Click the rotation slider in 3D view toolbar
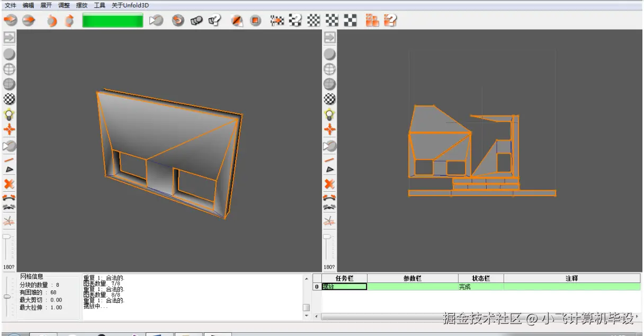This screenshot has width=644, height=336. tap(8, 237)
